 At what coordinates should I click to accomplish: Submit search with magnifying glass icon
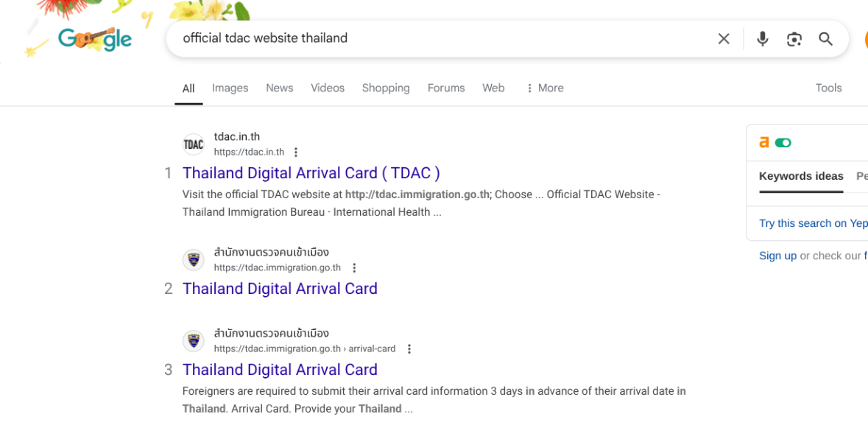[x=825, y=39]
